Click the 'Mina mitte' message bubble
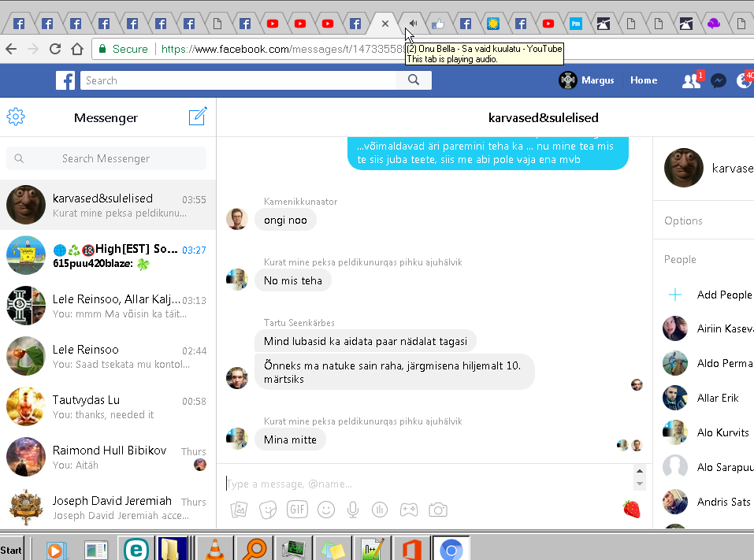This screenshot has width=754, height=560. click(290, 439)
